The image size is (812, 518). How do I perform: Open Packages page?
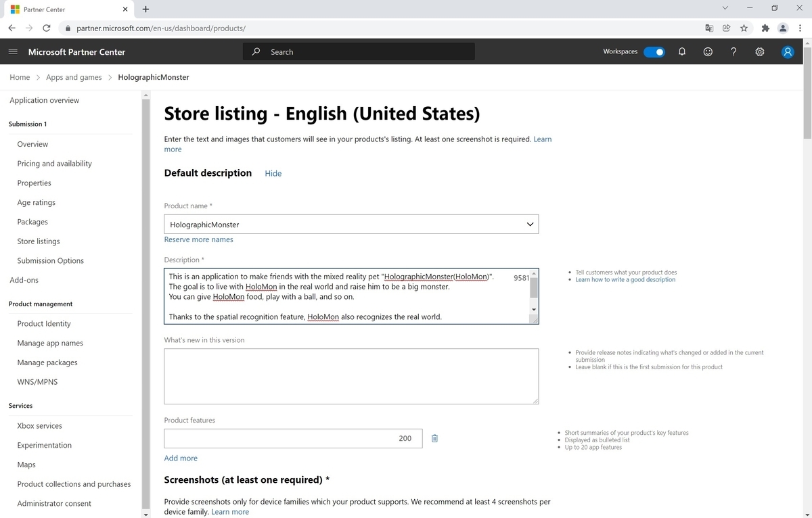click(32, 222)
